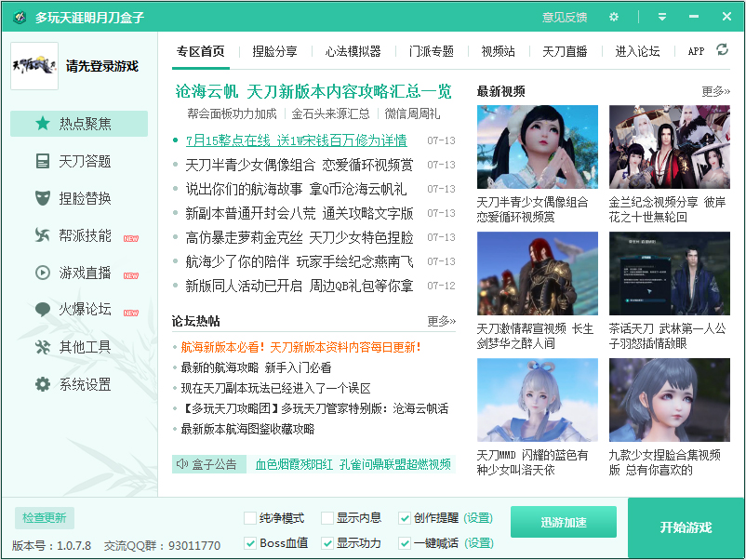Click the speaker icon in 盒子公告
Screen dimensions: 746x560
[x=181, y=463]
